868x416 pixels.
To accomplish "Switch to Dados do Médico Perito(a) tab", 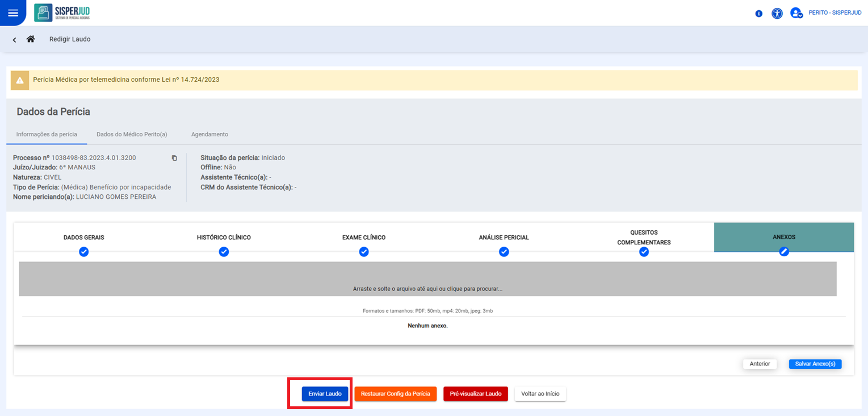I will [x=132, y=135].
